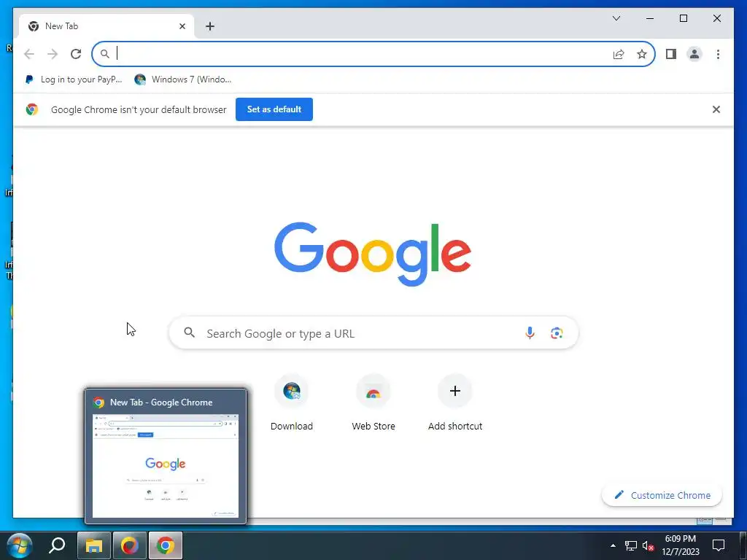This screenshot has height=560, width=747.
Task: Open the Log in to your PayPal bookmark
Action: pyautogui.click(x=74, y=79)
